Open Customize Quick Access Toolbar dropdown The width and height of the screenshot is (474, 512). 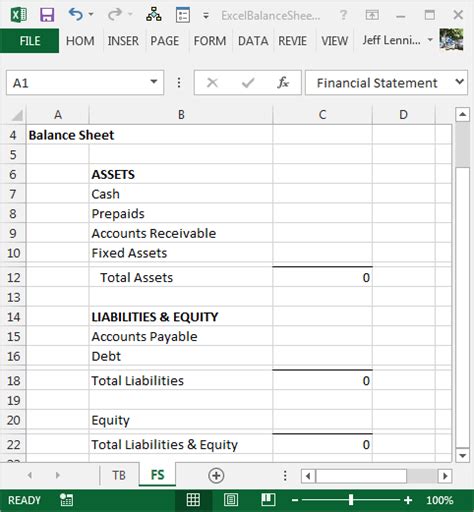click(206, 15)
